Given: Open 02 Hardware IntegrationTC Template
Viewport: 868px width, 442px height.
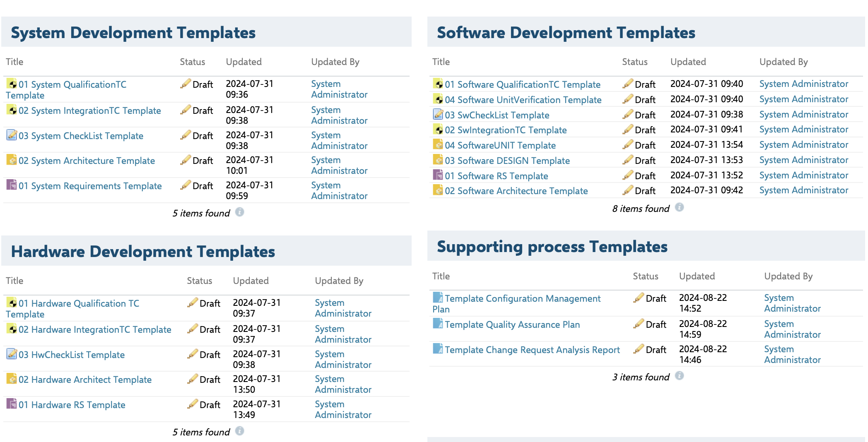Looking at the screenshot, I should click(95, 329).
